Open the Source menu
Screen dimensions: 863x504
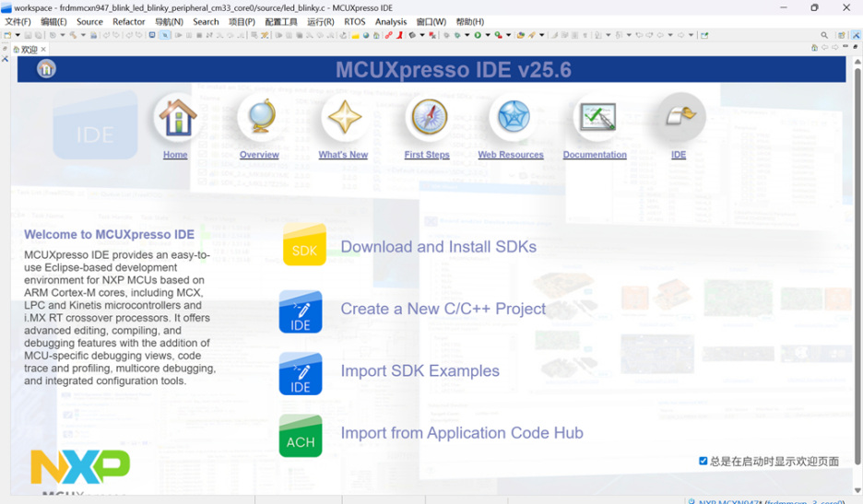89,21
